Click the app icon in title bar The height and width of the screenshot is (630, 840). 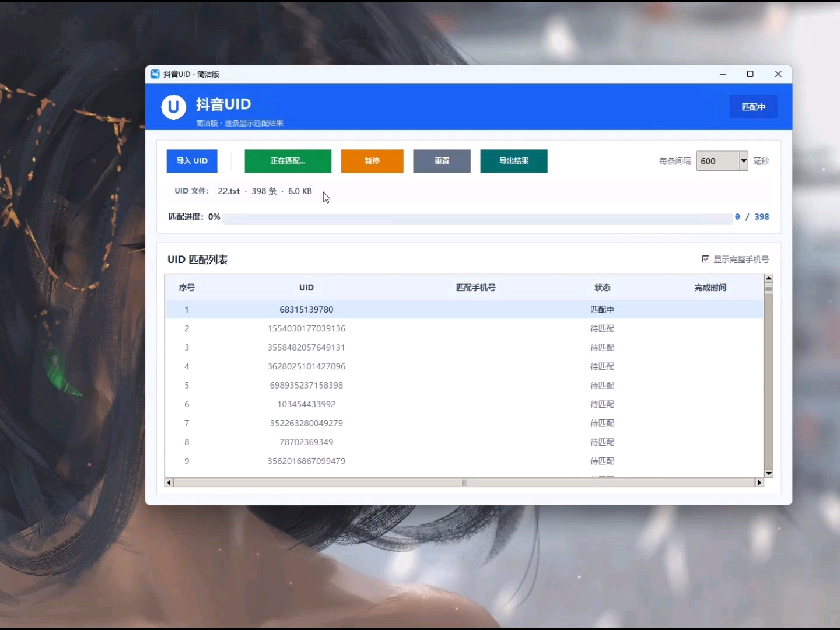point(155,74)
